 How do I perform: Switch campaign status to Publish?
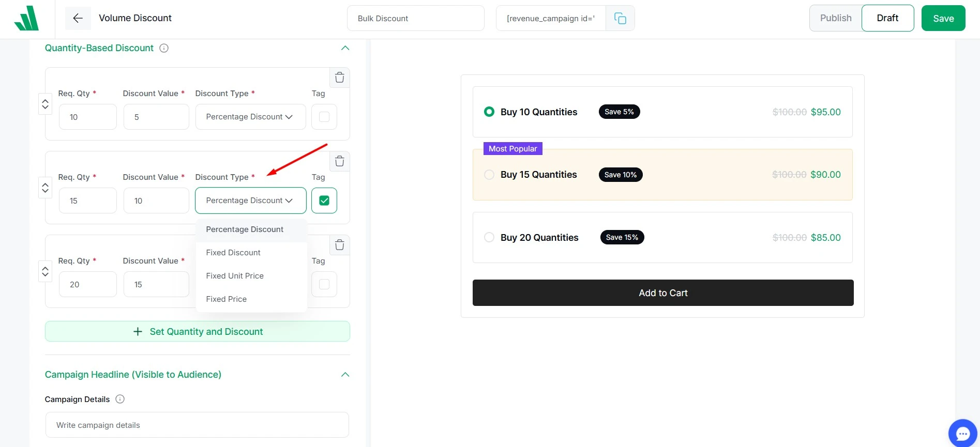click(836, 18)
